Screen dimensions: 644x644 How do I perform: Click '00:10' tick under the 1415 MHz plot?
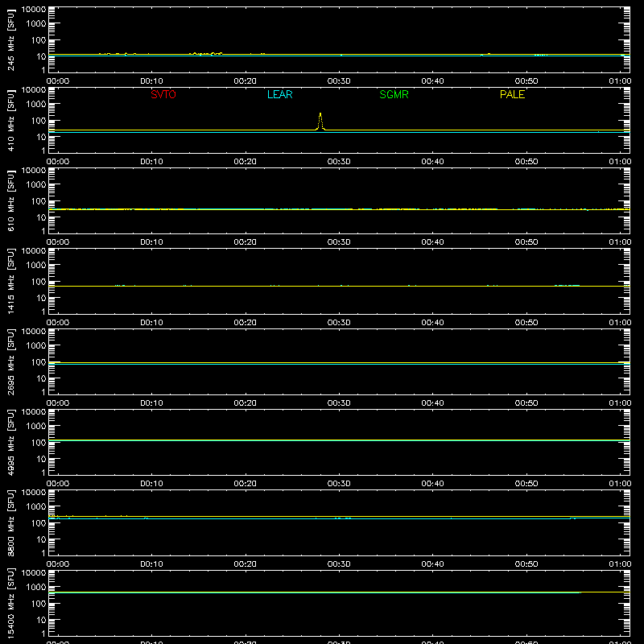click(x=151, y=323)
